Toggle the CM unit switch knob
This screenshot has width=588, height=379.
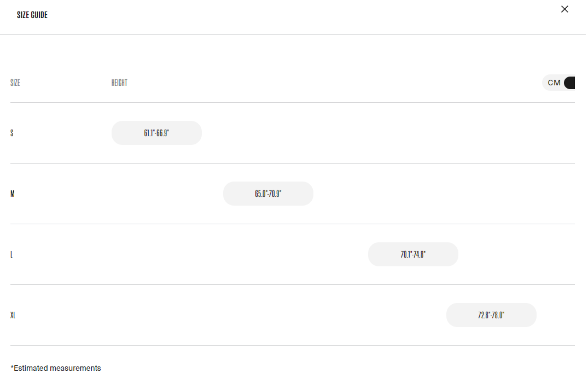click(570, 83)
